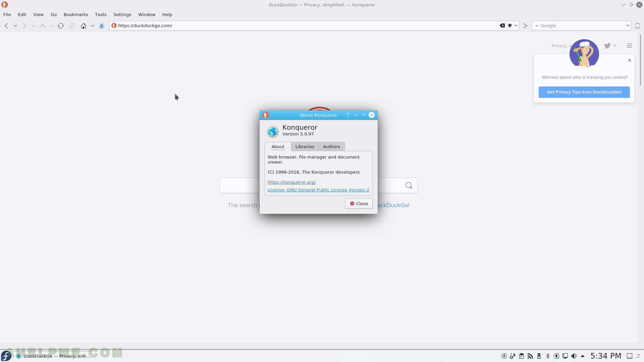Screen dimensions: 644x362
Task: Open the search engine selector chevron
Action: [537, 26]
